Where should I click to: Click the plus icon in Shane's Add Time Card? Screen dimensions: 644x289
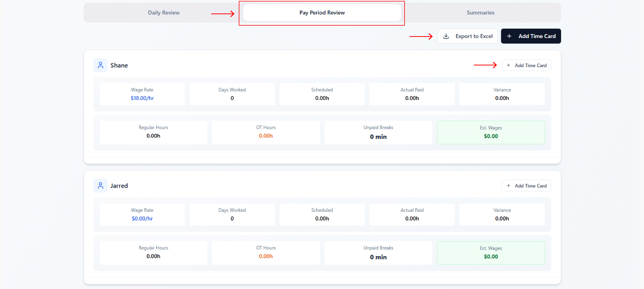(x=508, y=66)
